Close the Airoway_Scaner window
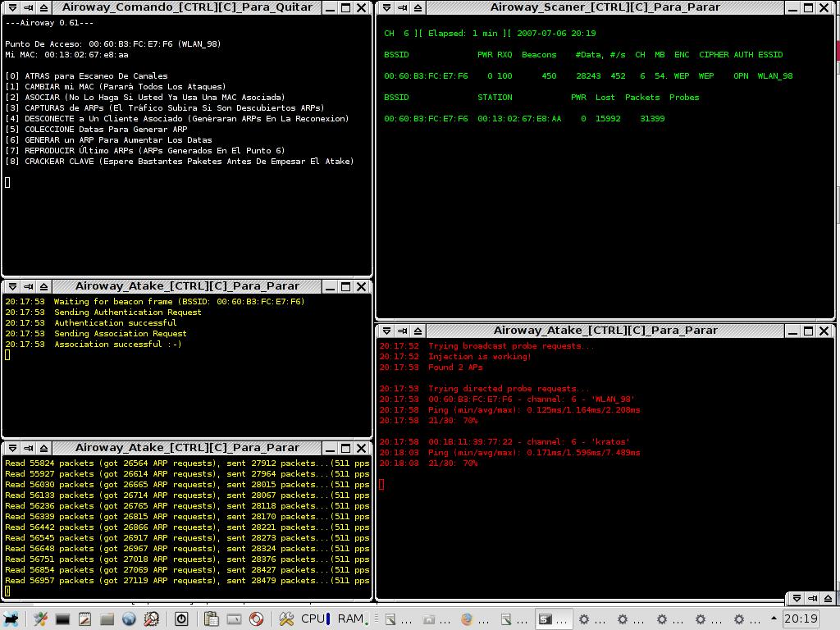 tap(824, 8)
